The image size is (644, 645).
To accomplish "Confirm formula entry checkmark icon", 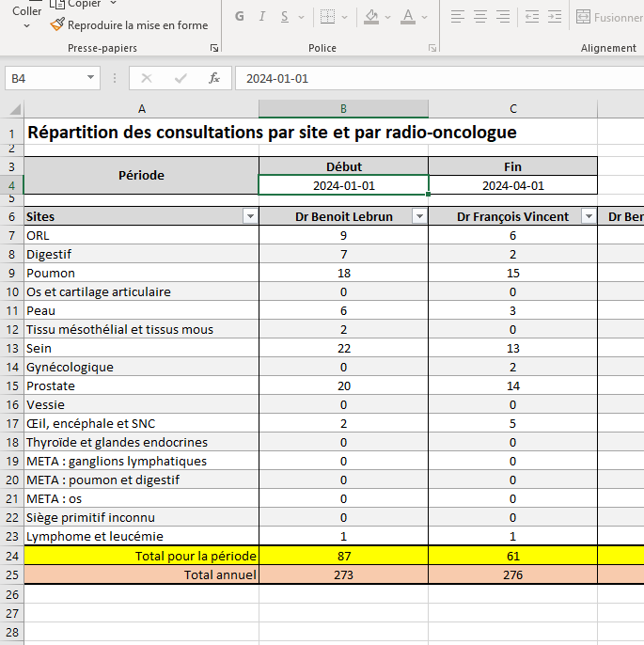I will [x=181, y=78].
